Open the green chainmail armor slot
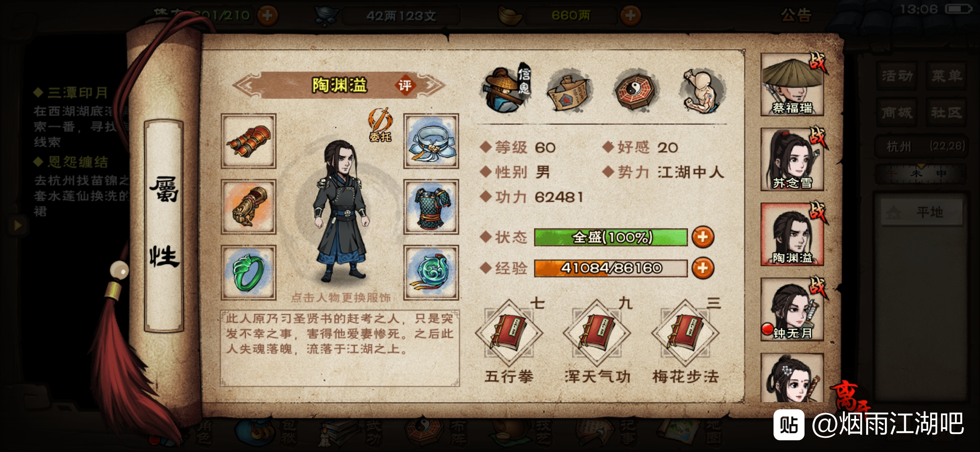 431,207
